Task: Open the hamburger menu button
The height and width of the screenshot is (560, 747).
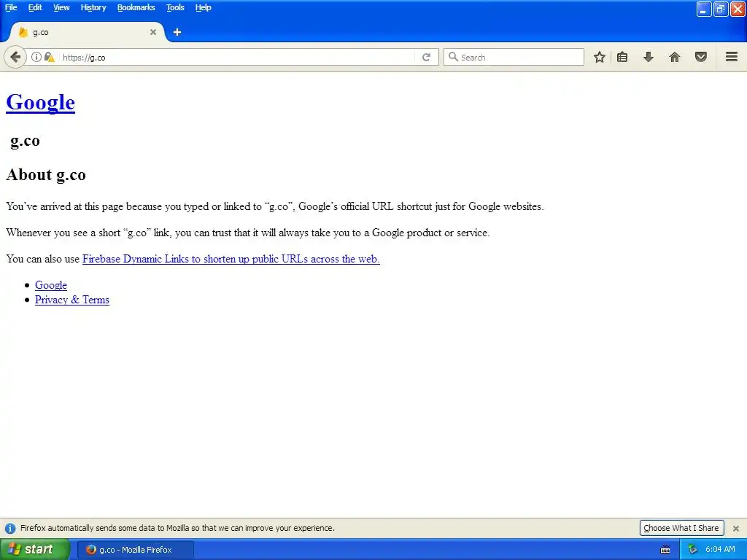Action: [732, 57]
